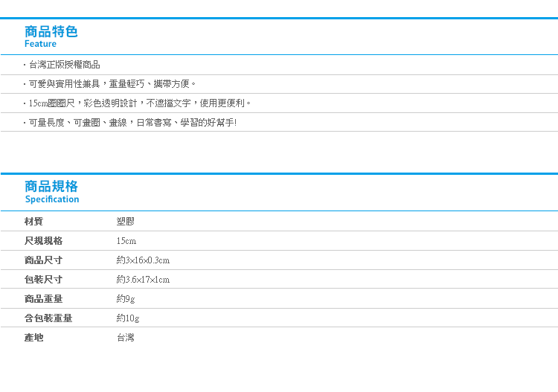558x392 pixels.
Task: Click the 約3×16×0.3cm size value
Action: pyautogui.click(x=143, y=260)
